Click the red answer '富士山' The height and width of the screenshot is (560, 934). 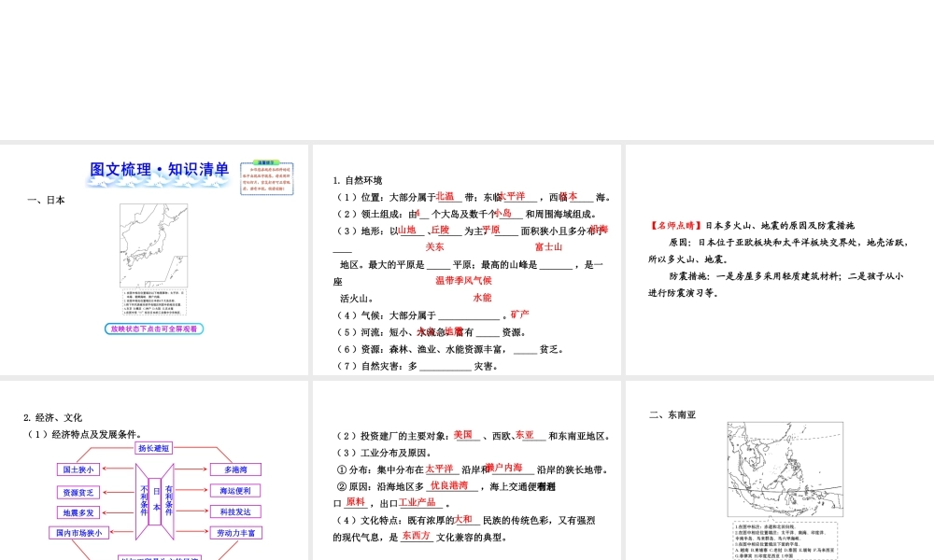tap(548, 246)
